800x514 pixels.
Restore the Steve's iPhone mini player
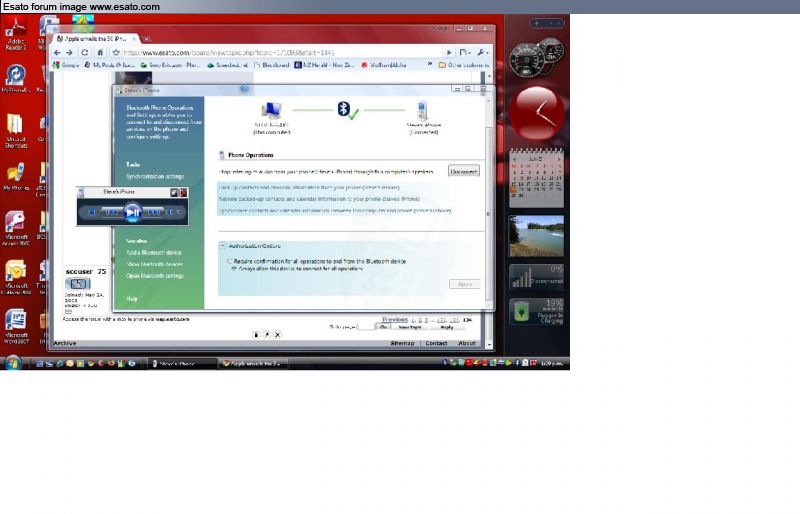[x=174, y=192]
